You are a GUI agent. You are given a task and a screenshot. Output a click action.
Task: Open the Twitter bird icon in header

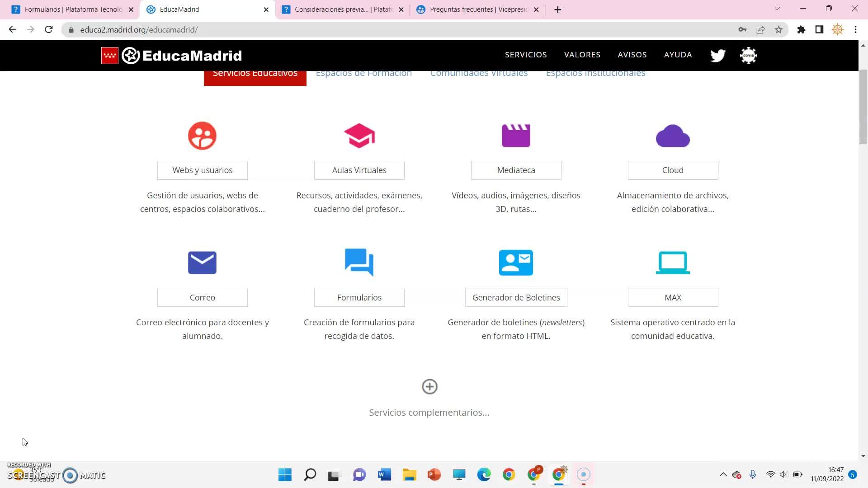pos(717,55)
